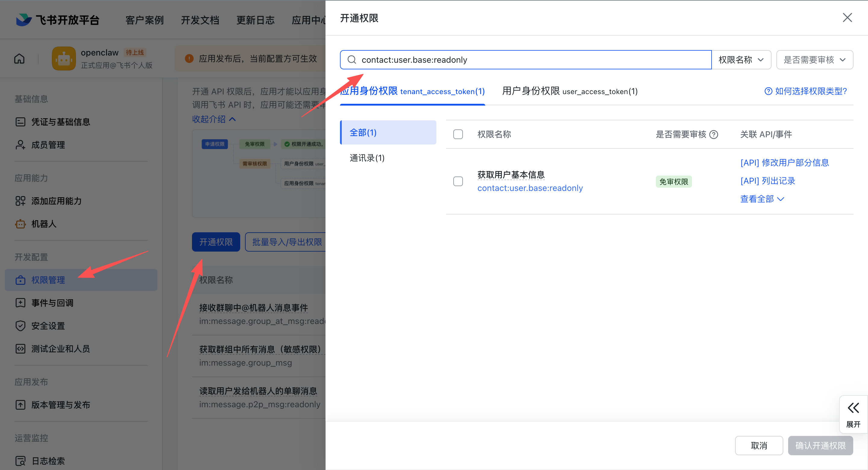Open the 权限名称 search type dropdown
The image size is (868, 470).
click(x=741, y=60)
